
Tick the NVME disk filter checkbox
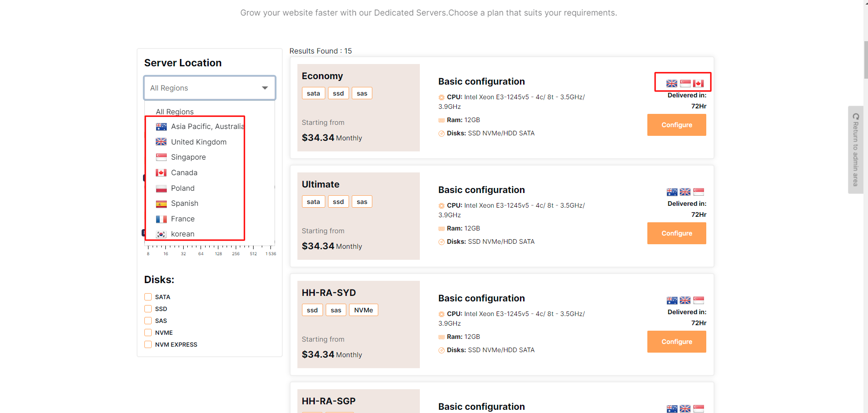pos(148,333)
